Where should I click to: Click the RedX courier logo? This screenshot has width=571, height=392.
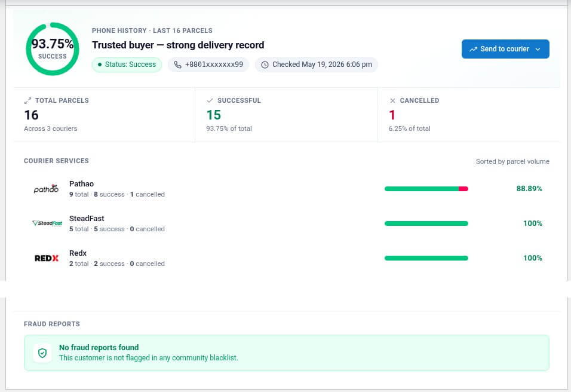point(46,258)
